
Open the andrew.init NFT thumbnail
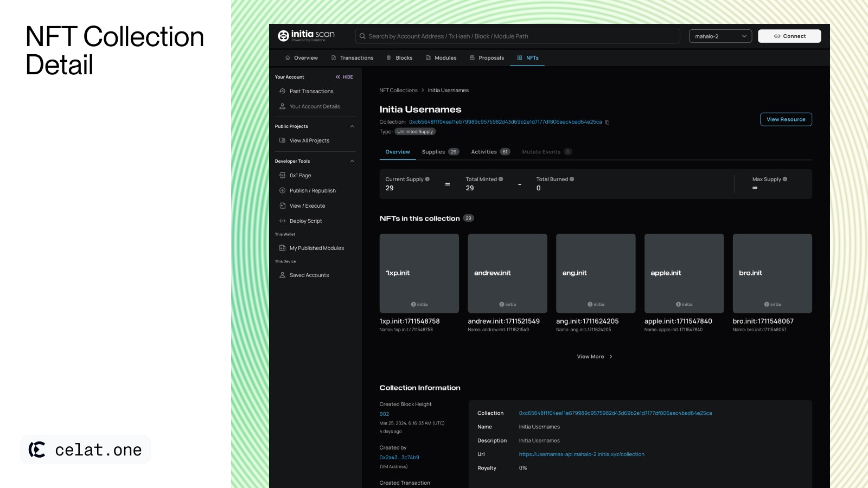tap(507, 273)
